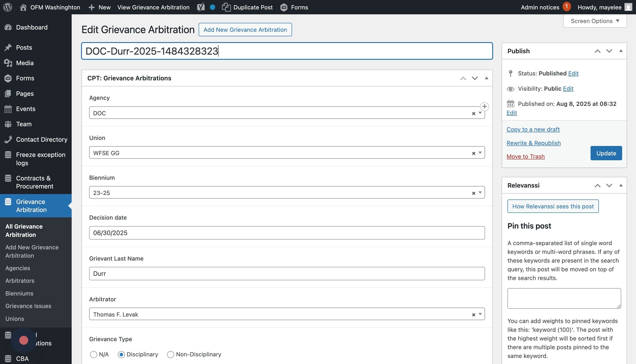The width and height of the screenshot is (636, 364).
Task: Click the Decision date input field
Action: [x=287, y=233]
